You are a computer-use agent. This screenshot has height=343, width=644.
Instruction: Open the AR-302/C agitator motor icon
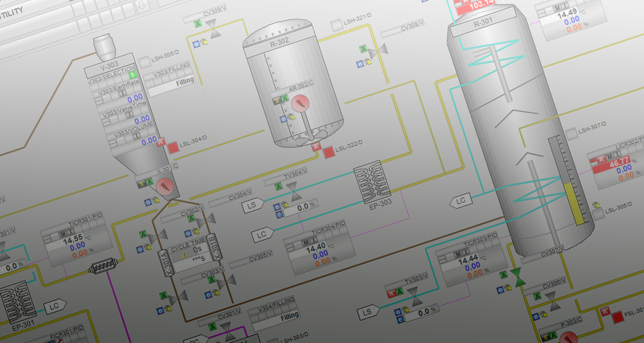300,103
